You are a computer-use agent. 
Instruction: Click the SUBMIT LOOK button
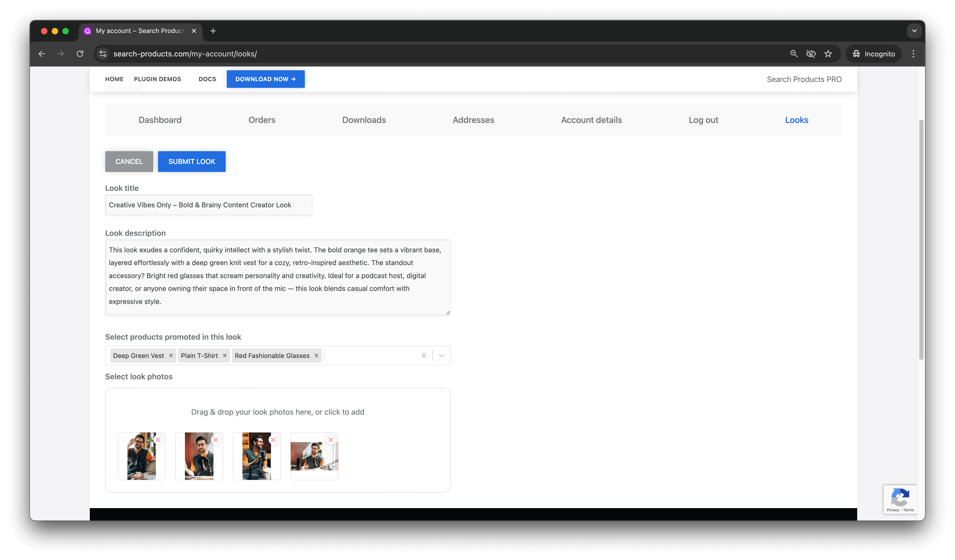[x=191, y=161]
